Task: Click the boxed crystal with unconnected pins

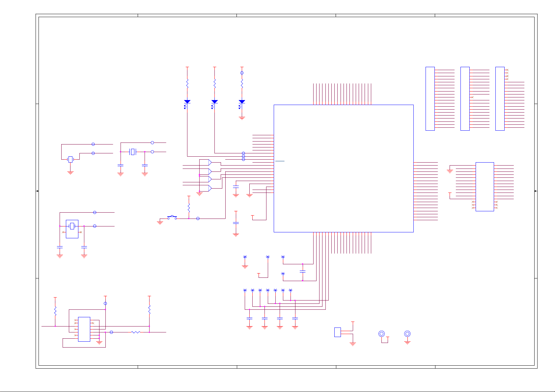Action: 72,229
